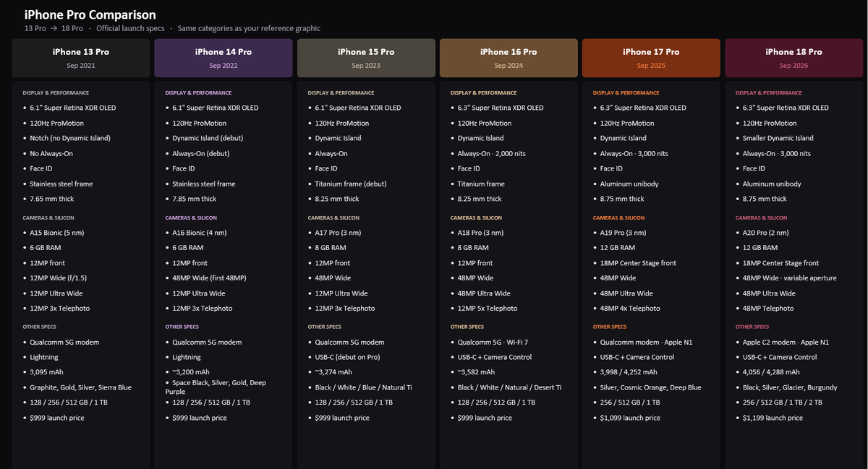Click the '~3,582 mAh' battery spec
This screenshot has width=868, height=469.
[476, 372]
